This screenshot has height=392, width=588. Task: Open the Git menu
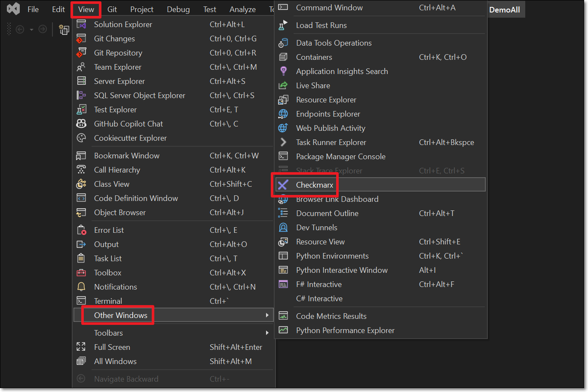(x=112, y=9)
